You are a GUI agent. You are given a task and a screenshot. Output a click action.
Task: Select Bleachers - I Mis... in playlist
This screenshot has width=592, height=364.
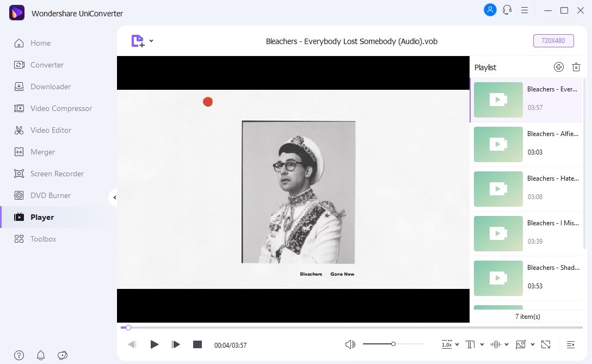point(526,234)
